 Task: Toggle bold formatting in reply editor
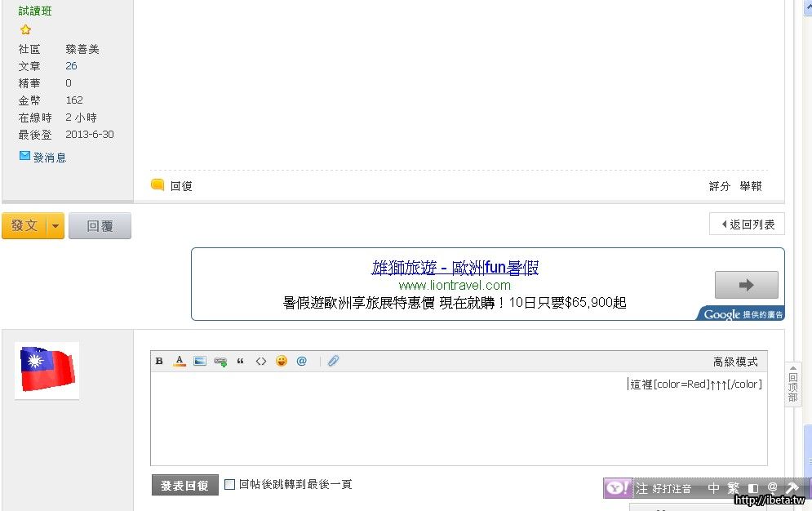point(159,362)
